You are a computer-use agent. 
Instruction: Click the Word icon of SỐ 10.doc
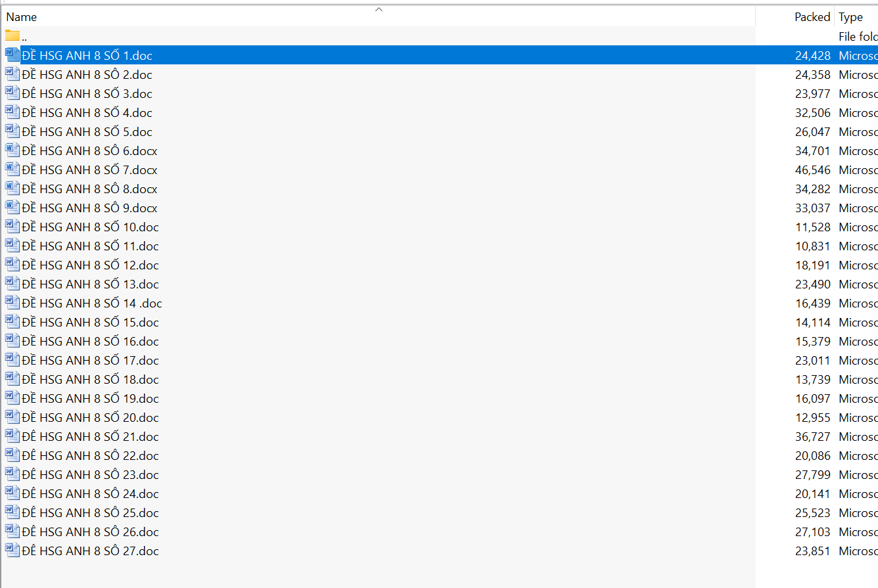click(12, 227)
